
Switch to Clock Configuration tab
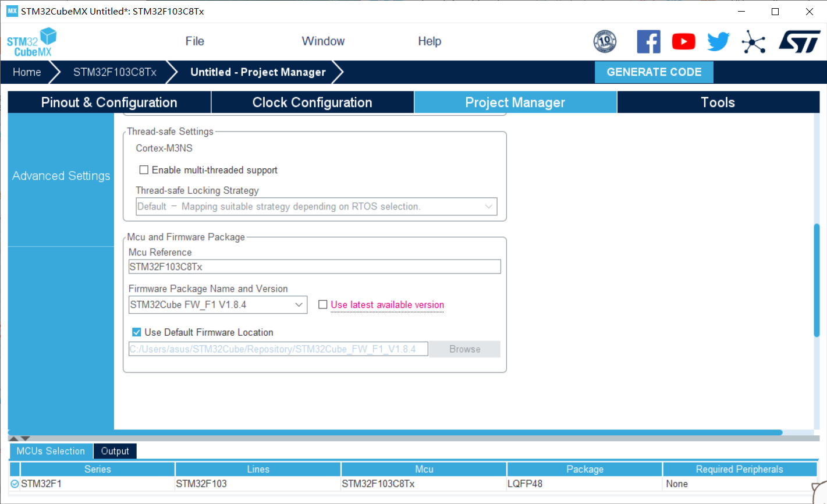(313, 102)
